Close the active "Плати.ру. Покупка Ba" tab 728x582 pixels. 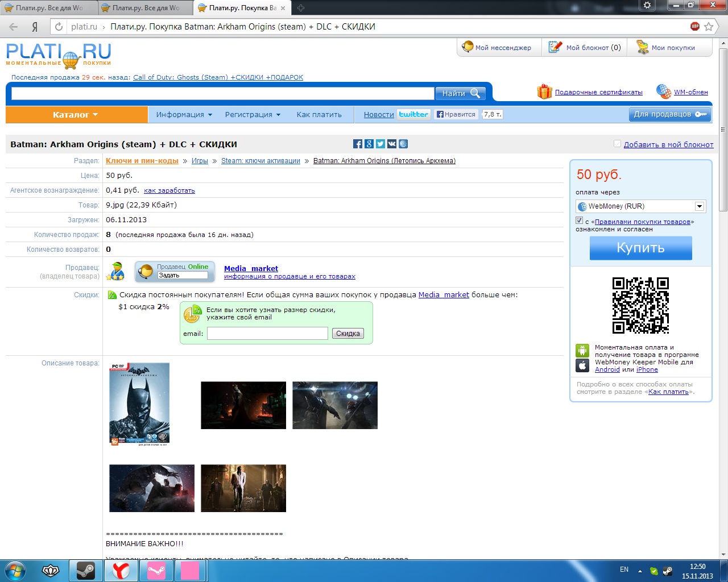283,8
